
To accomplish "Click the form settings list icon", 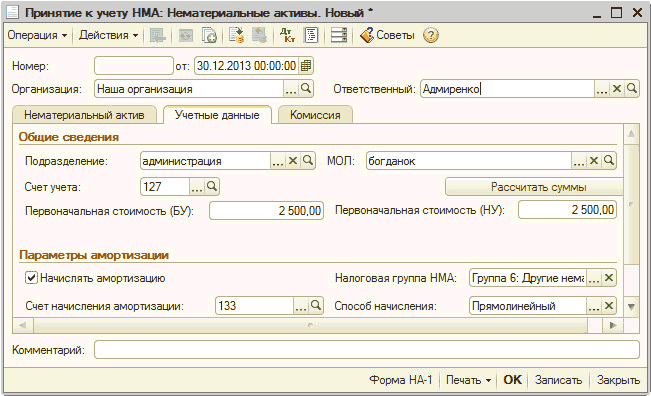I will tap(339, 35).
